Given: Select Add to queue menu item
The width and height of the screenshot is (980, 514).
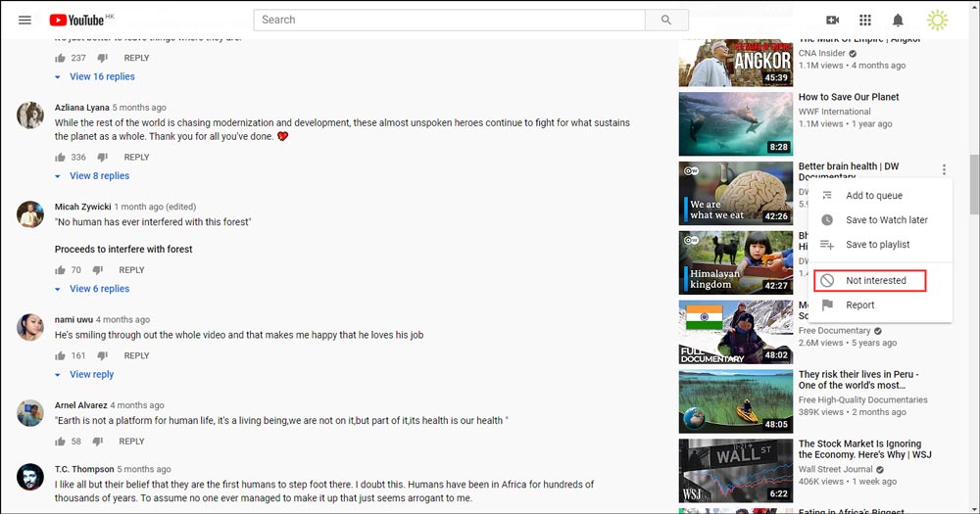Looking at the screenshot, I should click(x=880, y=196).
